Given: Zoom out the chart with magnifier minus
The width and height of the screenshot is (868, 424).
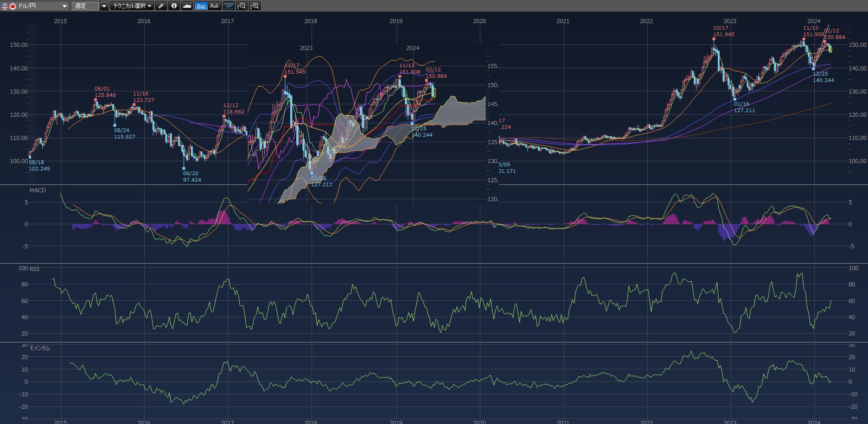Looking at the screenshot, I should pos(242,6).
